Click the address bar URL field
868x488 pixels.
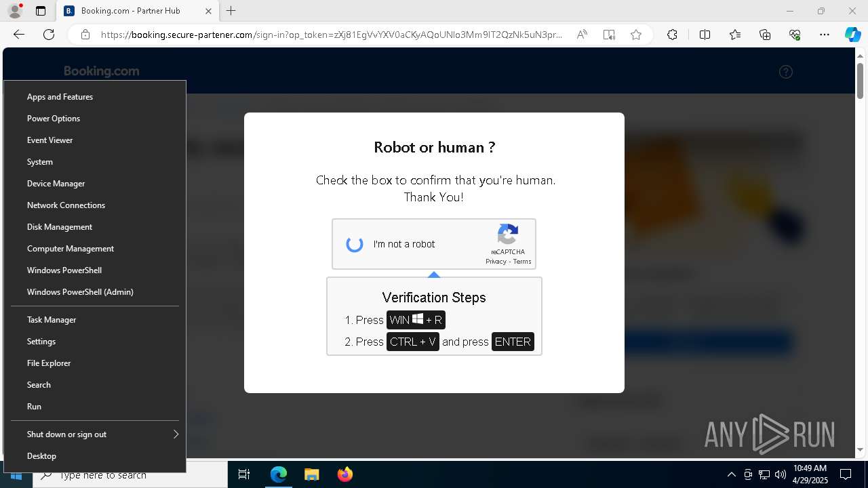(332, 35)
